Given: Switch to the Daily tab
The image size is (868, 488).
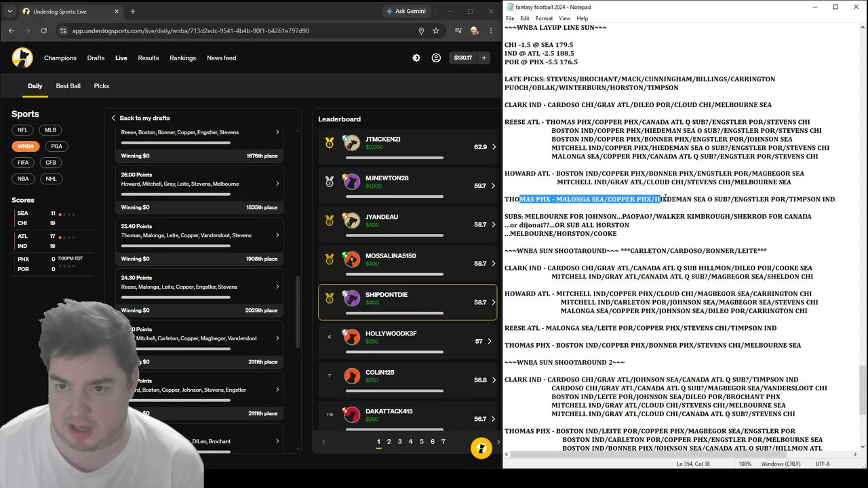Looking at the screenshot, I should tap(35, 86).
